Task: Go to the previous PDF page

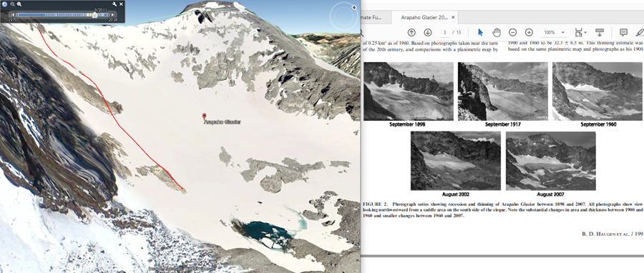Action: coord(411,32)
